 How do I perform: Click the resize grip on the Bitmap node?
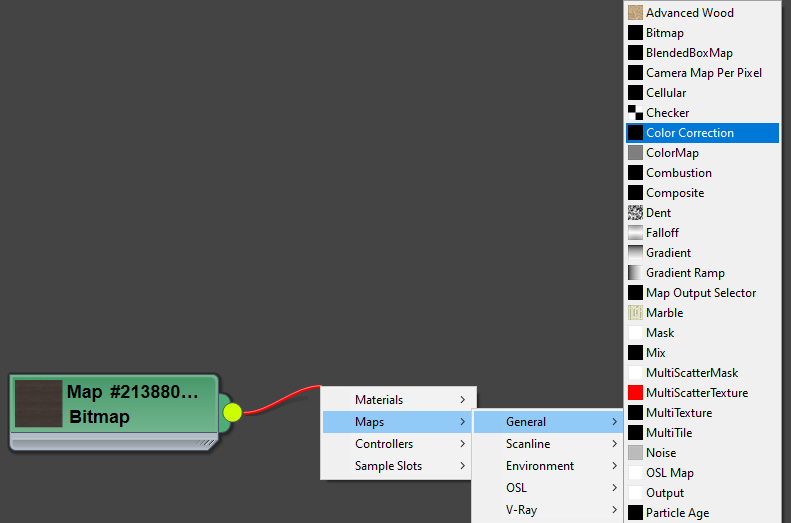[205, 443]
